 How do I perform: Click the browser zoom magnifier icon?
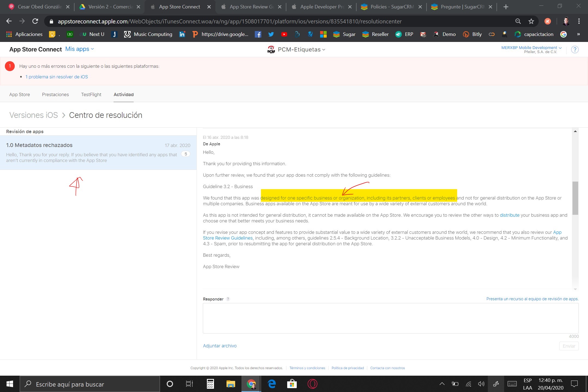[x=518, y=21]
